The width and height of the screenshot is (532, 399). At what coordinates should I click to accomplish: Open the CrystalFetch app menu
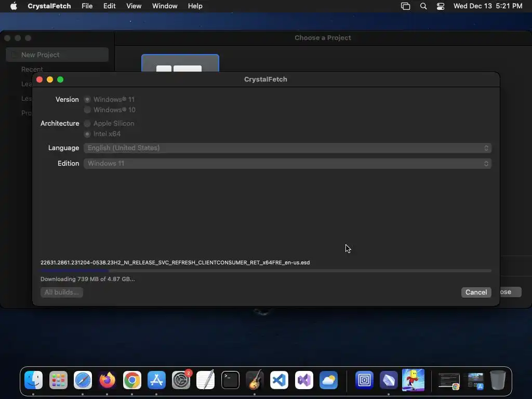[x=49, y=6]
